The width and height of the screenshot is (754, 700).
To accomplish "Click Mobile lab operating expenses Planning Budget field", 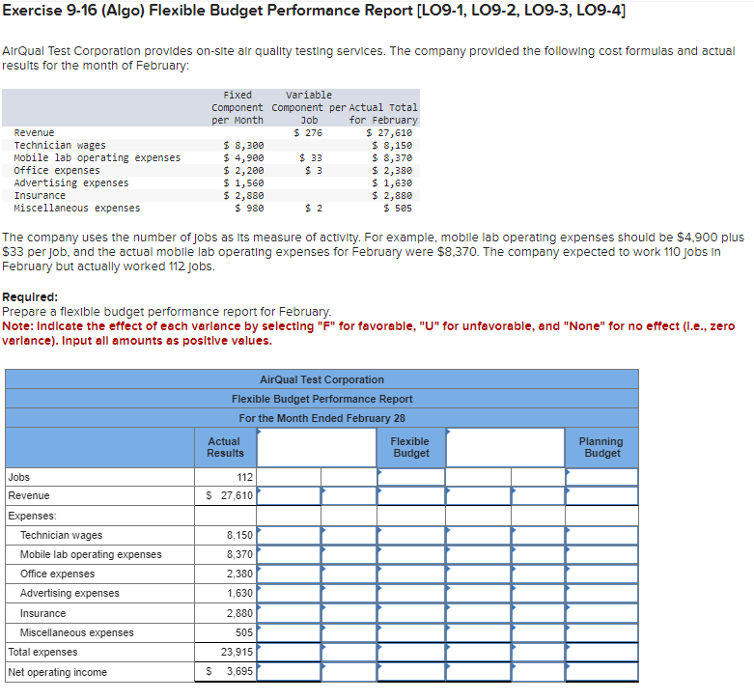I will (601, 554).
